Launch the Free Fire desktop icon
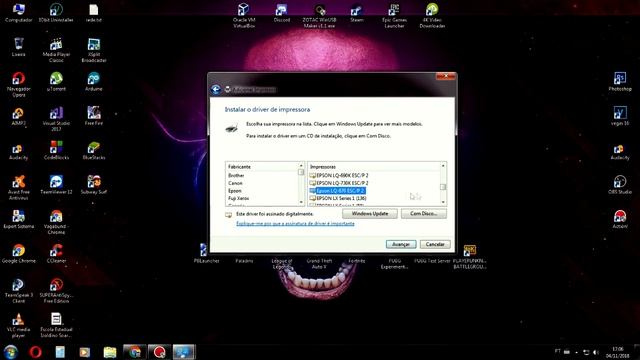This screenshot has height=360, width=640. coord(94,116)
